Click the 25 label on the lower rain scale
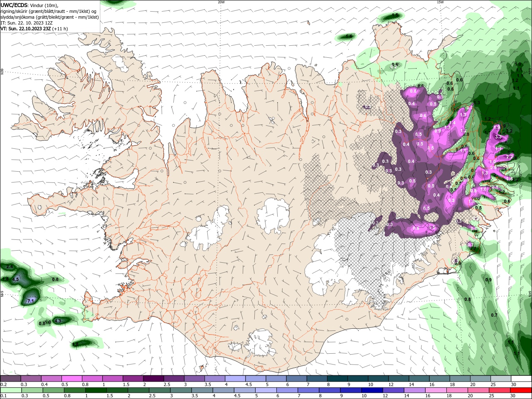 click(493, 396)
